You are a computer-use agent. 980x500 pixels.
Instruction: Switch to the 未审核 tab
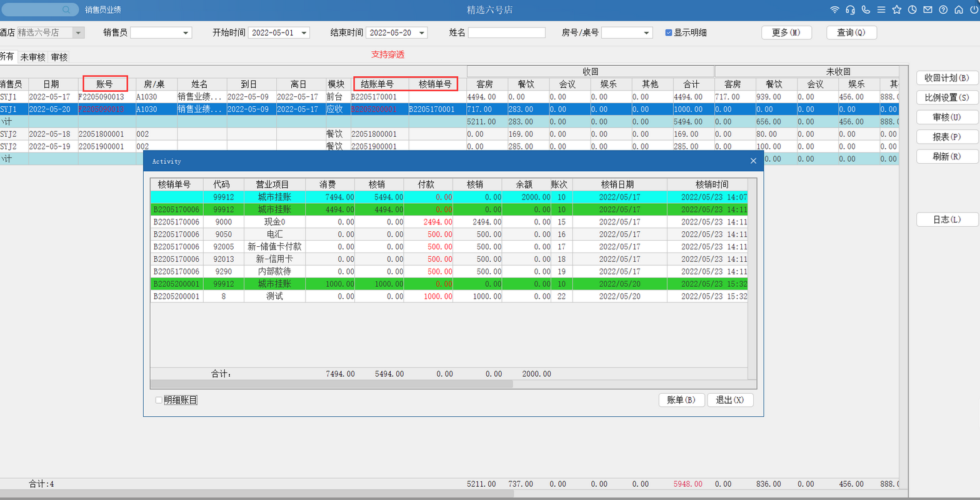point(32,57)
